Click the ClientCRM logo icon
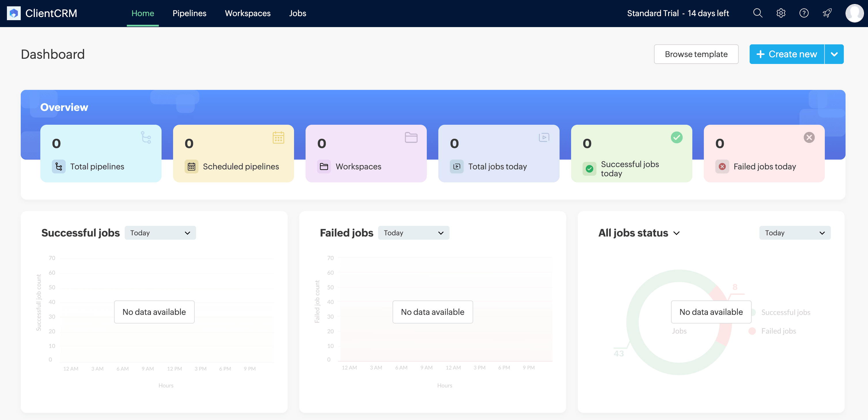The image size is (868, 420). (14, 13)
